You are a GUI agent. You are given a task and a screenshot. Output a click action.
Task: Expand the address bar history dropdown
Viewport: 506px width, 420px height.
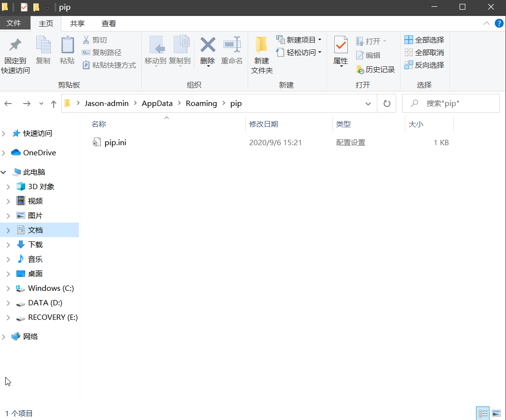point(368,104)
